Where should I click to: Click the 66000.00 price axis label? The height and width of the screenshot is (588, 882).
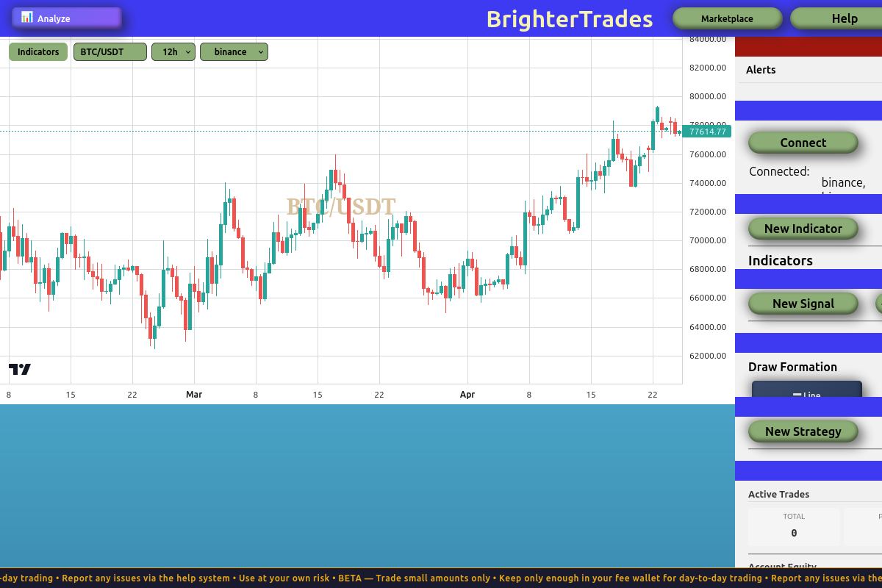pos(708,298)
